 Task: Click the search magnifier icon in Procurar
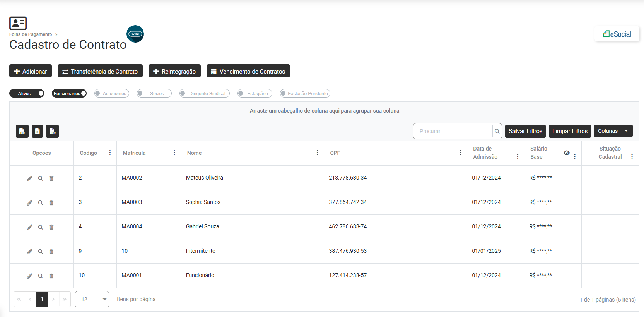click(497, 131)
